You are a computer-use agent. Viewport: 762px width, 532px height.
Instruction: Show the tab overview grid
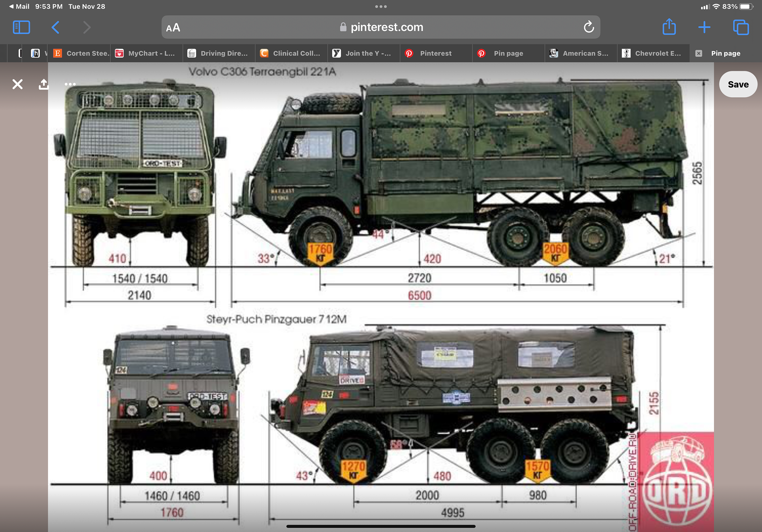pyautogui.click(x=741, y=27)
